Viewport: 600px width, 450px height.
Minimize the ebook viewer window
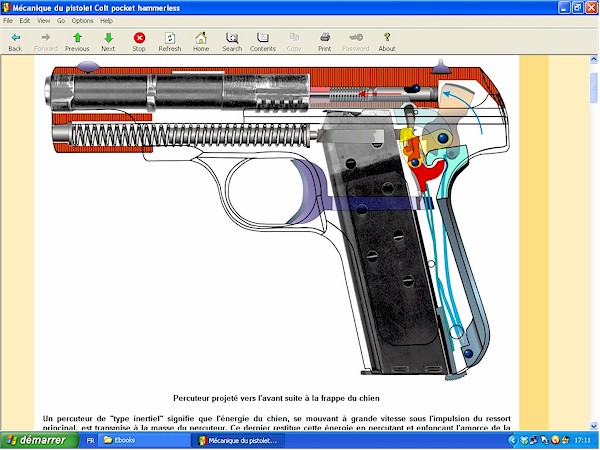(564, 8)
